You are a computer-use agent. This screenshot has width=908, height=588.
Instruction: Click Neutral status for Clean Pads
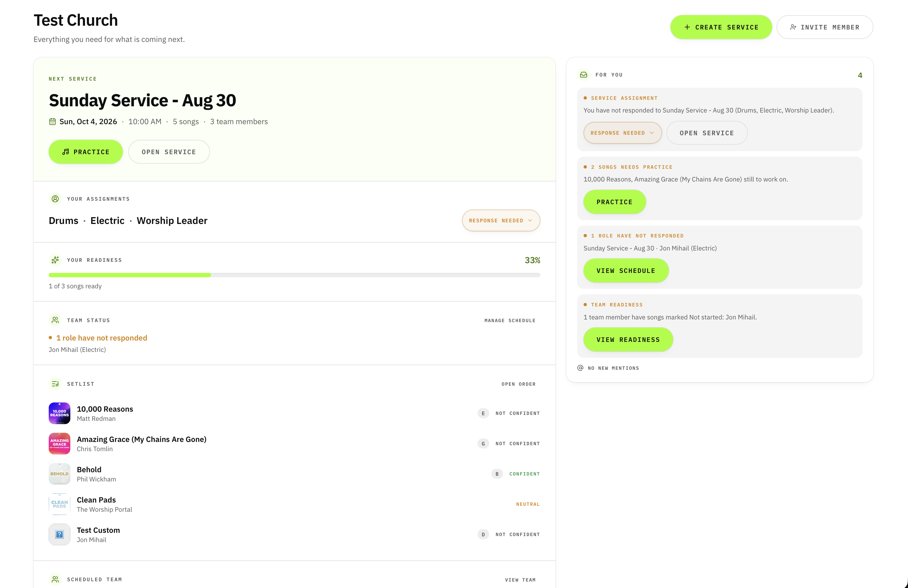coord(528,504)
